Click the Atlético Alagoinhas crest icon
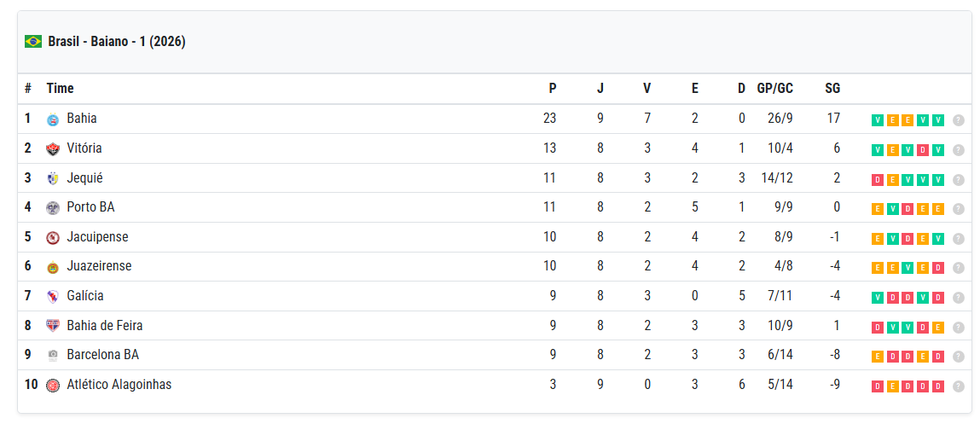Screen dimensions: 980x424 point(53,385)
